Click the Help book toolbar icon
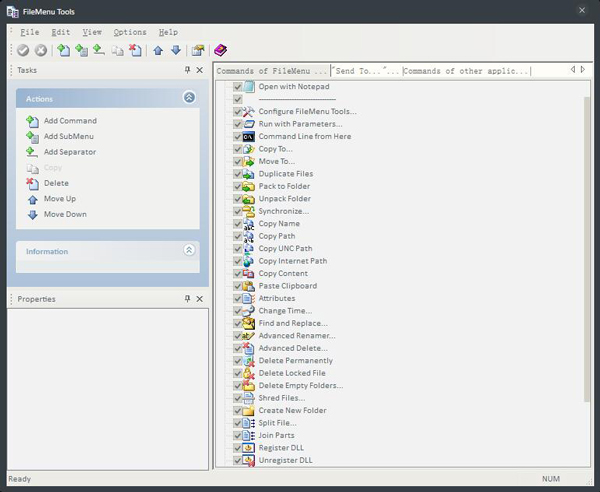 click(x=220, y=50)
